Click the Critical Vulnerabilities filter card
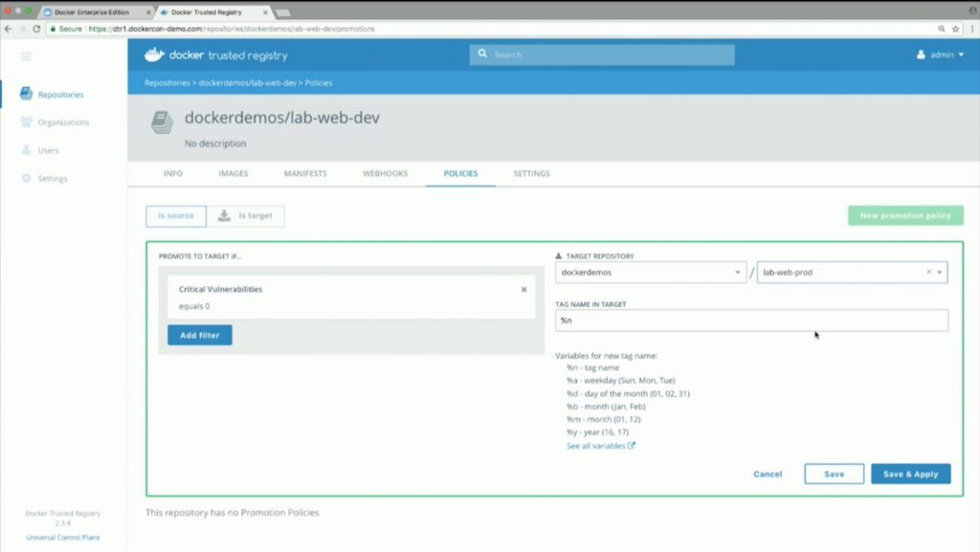 point(351,298)
